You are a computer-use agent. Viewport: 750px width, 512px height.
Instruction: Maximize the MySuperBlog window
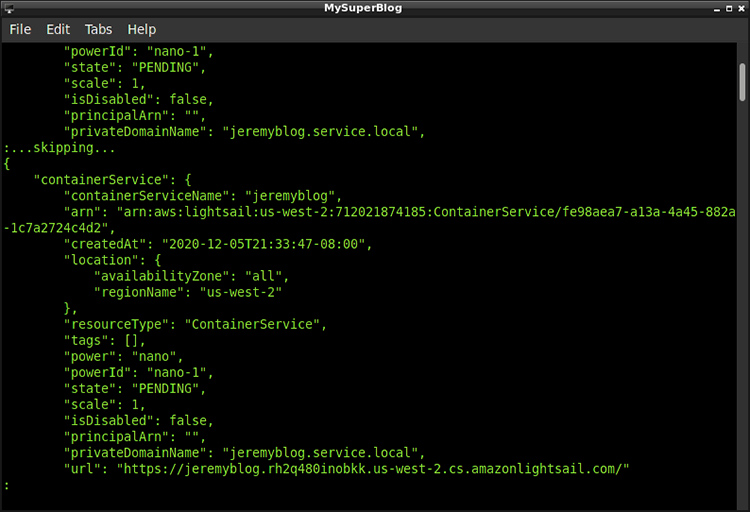tap(729, 9)
